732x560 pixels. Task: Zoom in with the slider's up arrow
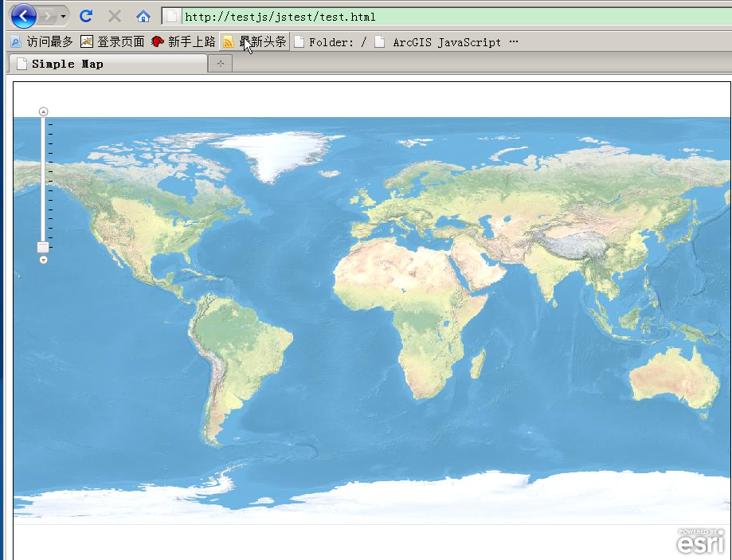pos(44,112)
